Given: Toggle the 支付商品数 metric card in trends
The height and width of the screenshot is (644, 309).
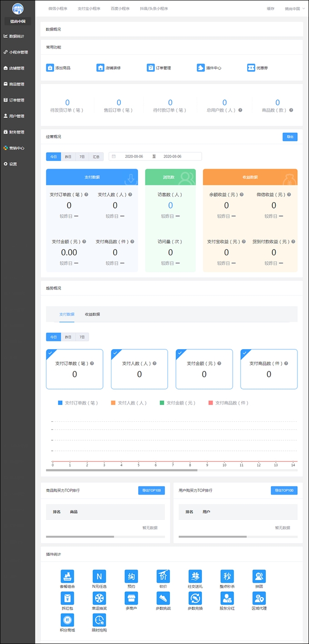Looking at the screenshot, I should click(x=269, y=369).
